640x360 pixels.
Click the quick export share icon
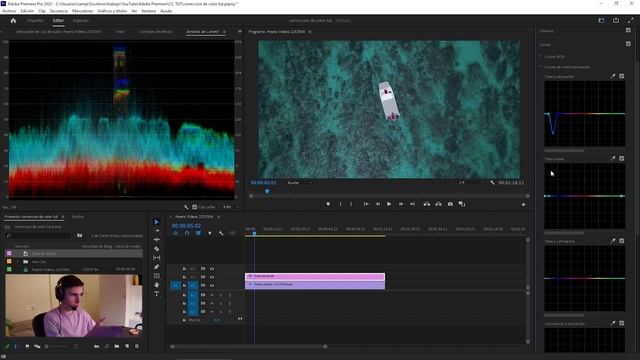616,20
